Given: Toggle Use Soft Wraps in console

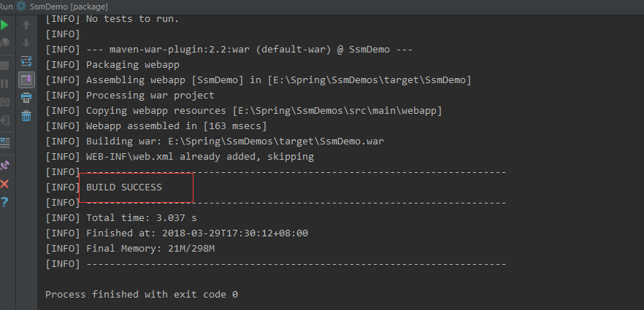Looking at the screenshot, I should tap(26, 61).
